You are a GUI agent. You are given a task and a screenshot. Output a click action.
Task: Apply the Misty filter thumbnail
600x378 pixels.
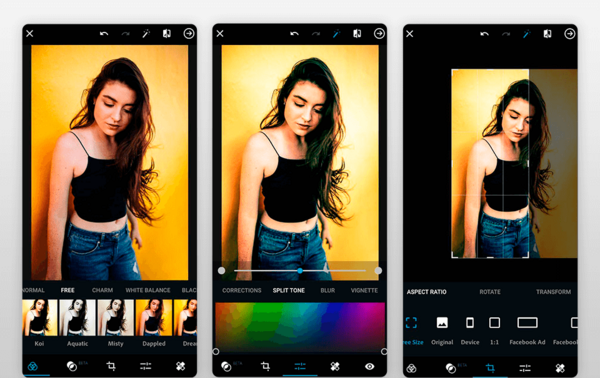115,318
